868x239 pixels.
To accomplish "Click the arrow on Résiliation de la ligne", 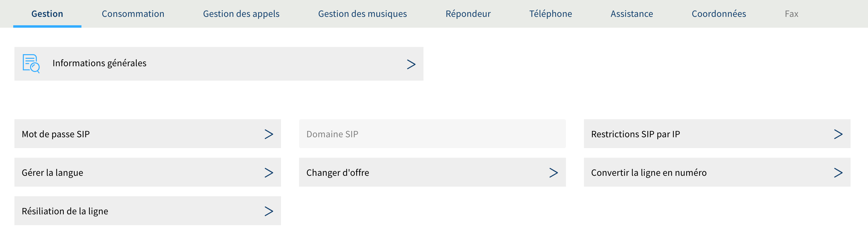I will (x=269, y=211).
